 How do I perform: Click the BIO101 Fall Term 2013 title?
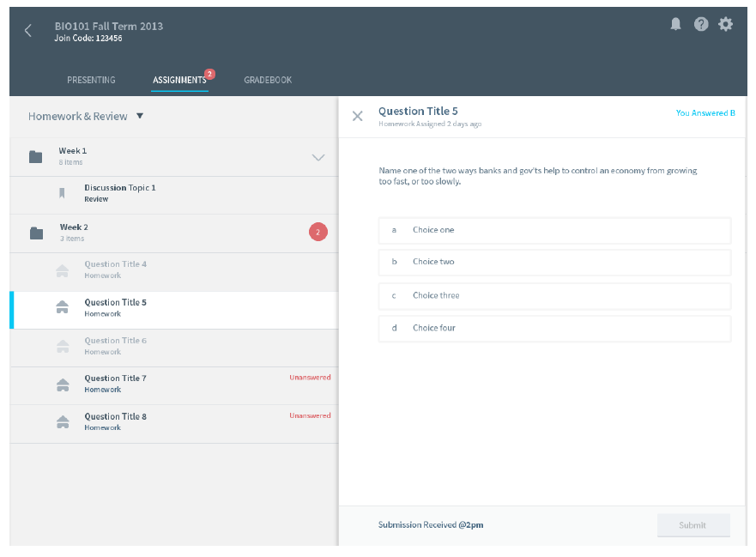tap(108, 26)
